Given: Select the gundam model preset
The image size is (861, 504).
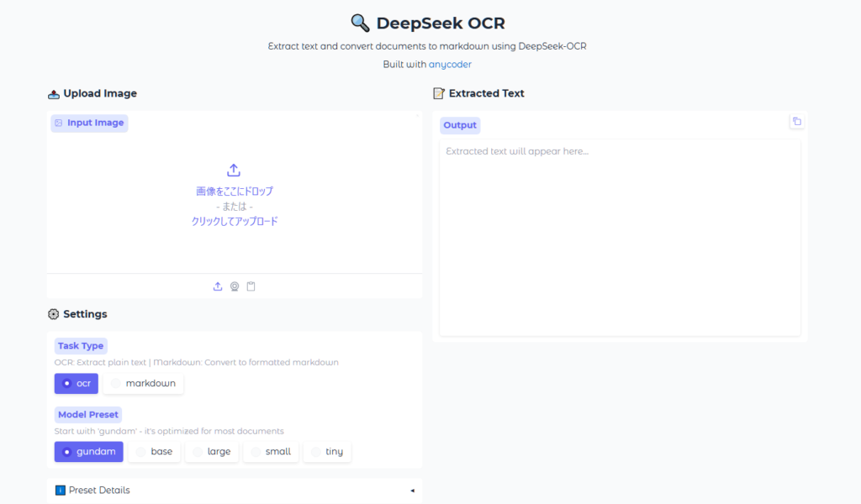Looking at the screenshot, I should point(88,452).
